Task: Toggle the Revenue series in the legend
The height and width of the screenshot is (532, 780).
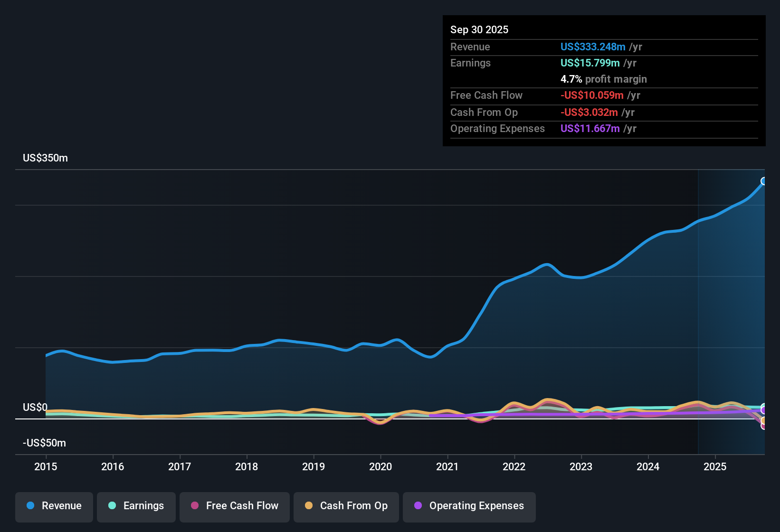Action: [54, 506]
